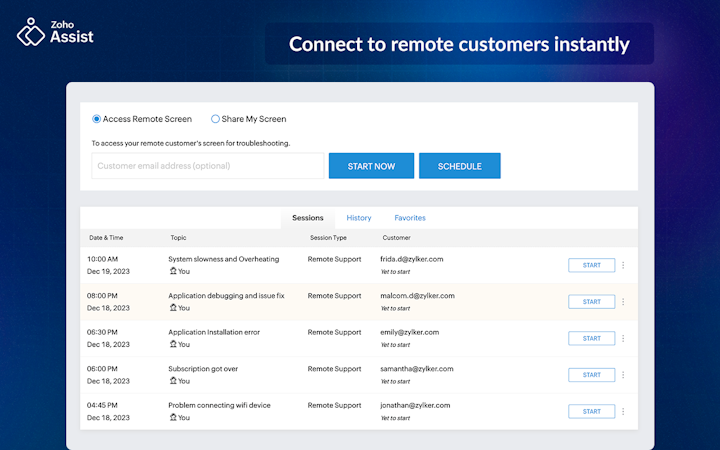Click the Zoho Assist logo icon
The height and width of the screenshot is (450, 720).
point(31,35)
